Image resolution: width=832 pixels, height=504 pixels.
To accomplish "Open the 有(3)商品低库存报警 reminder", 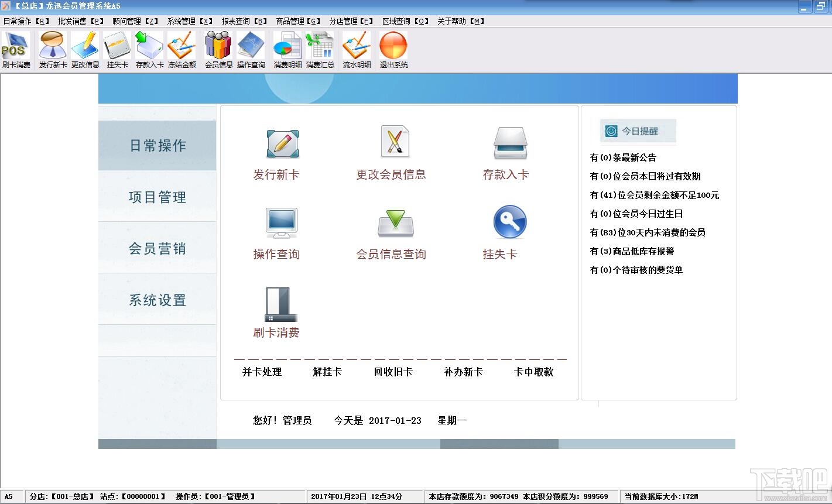I will (632, 251).
